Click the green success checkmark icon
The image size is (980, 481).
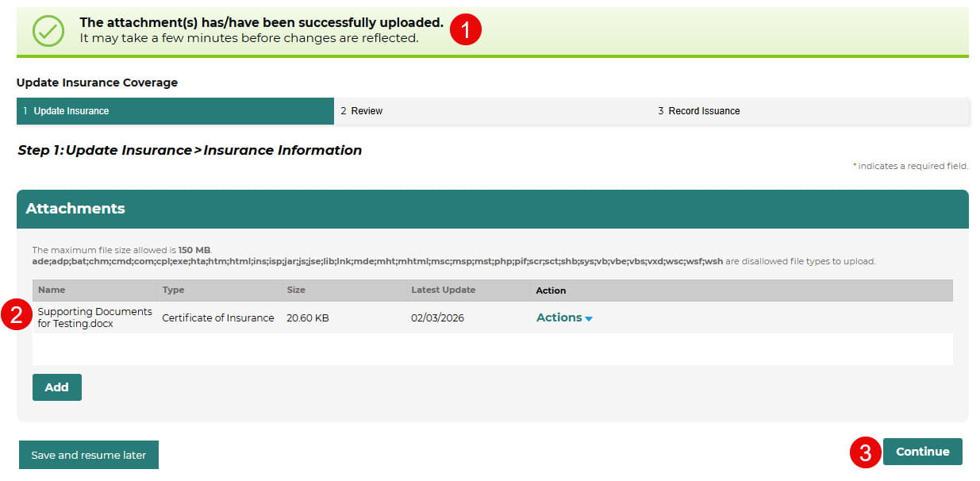pyautogui.click(x=48, y=31)
